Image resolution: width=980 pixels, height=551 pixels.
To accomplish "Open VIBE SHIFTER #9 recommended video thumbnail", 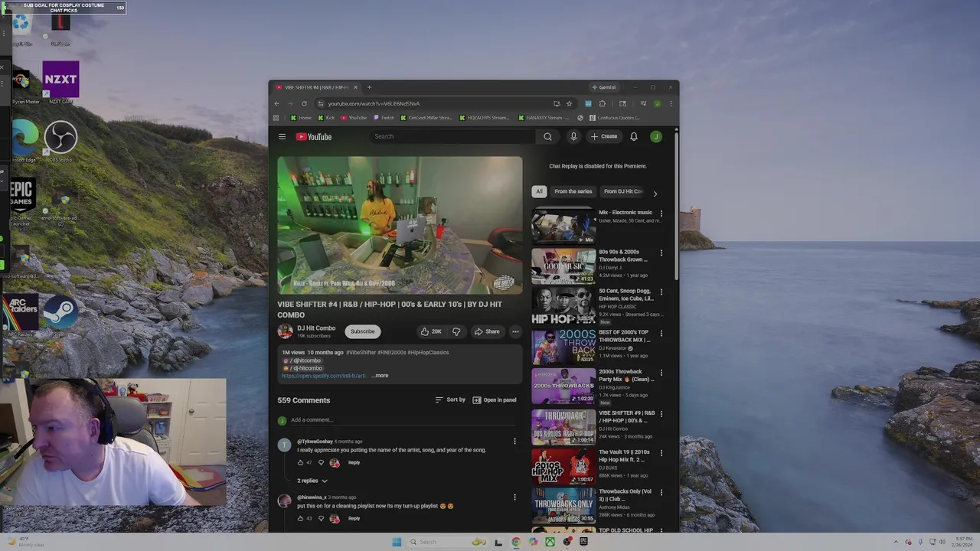I will 563,427.
